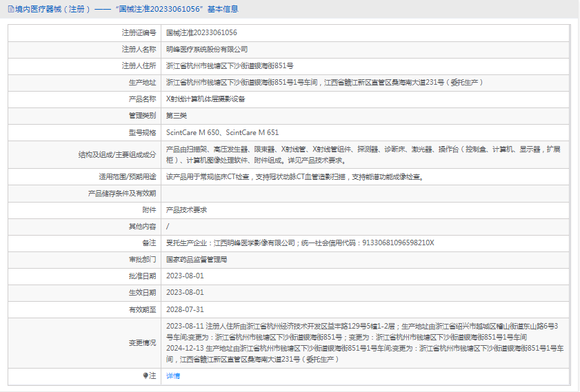Click the 生效日期 label

(x=142, y=293)
